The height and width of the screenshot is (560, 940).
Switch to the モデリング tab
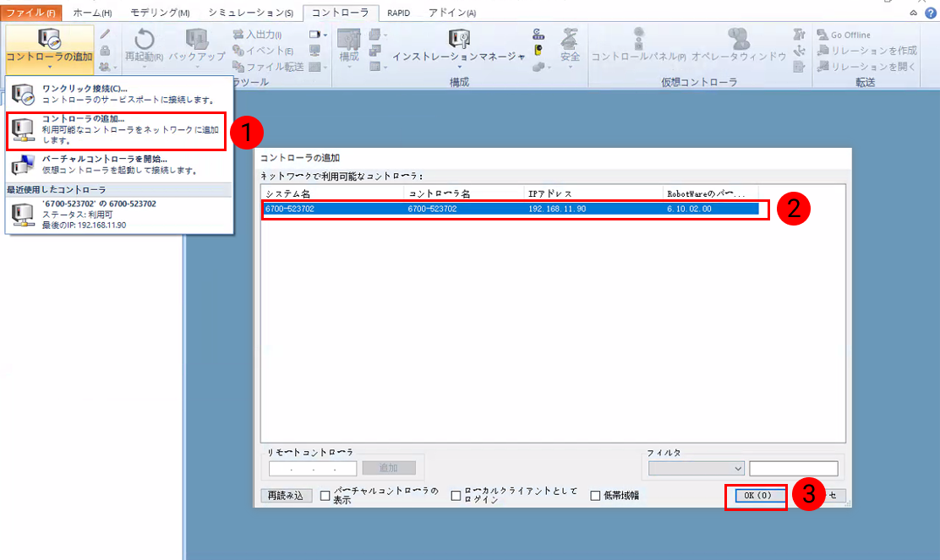[x=160, y=13]
